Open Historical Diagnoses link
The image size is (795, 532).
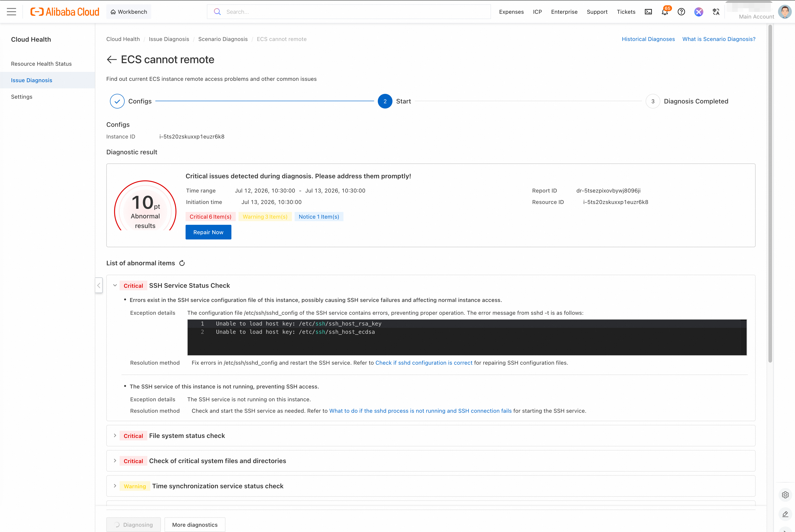click(x=648, y=39)
